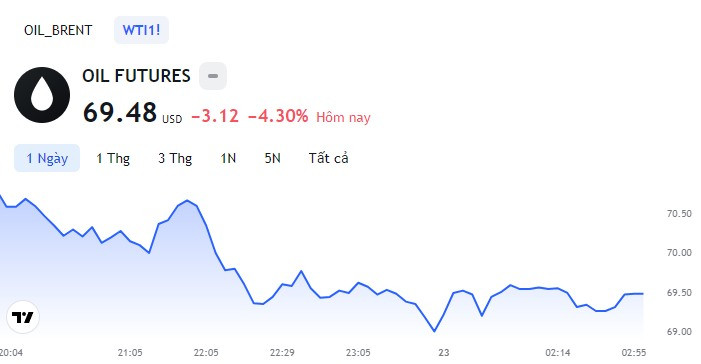
Task: Click the 22:05 time axis label
Action: tap(206, 352)
